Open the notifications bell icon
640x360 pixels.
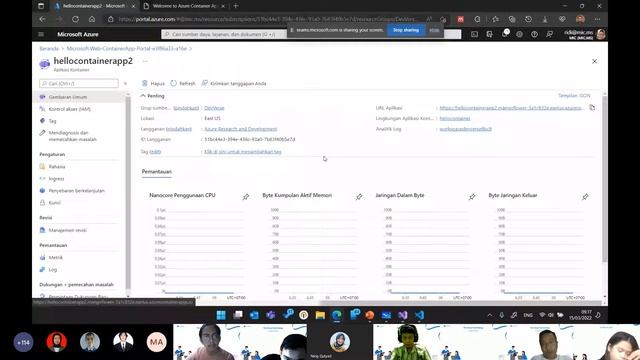[x=504, y=34]
